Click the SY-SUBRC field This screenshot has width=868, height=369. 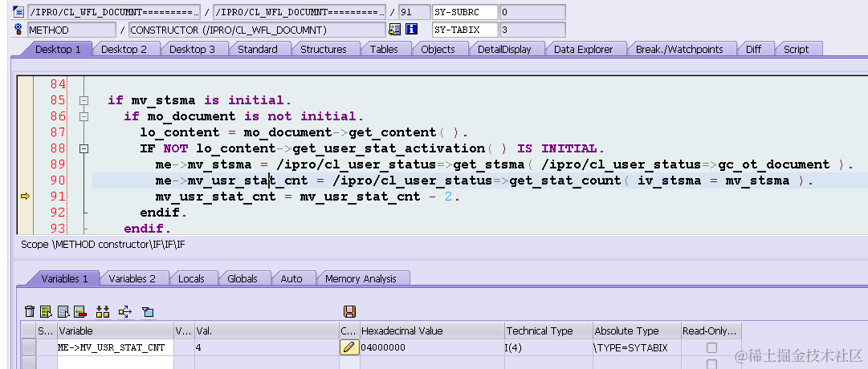(x=465, y=11)
